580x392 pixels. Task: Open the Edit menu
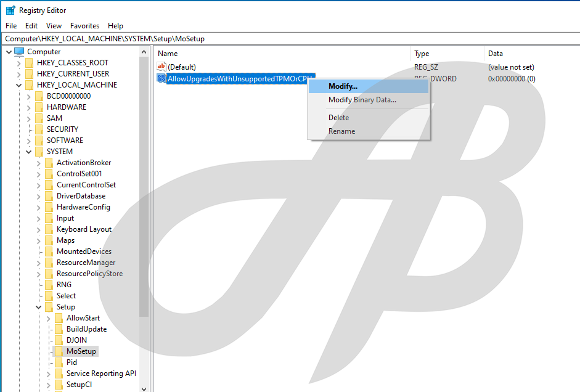31,26
